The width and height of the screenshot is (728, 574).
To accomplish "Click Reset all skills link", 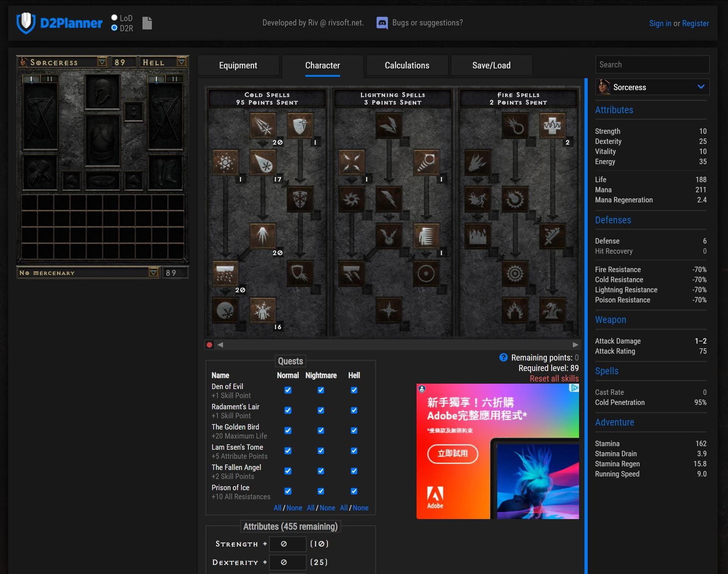I will coord(554,378).
